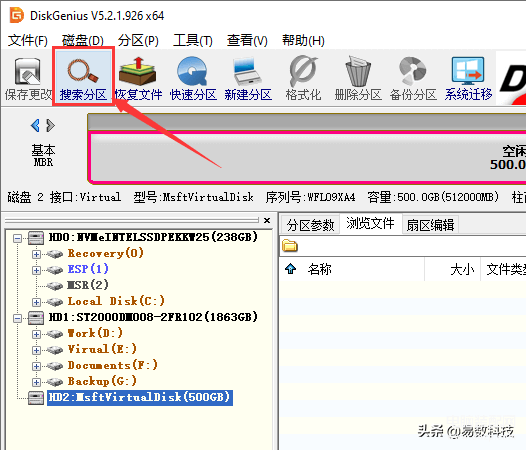Expand the ESP(1) partition node
Viewport: 526px width, 450px height.
click(x=36, y=270)
